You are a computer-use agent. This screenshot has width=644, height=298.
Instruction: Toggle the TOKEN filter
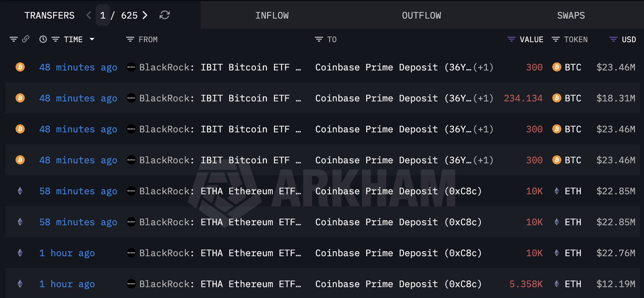[x=556, y=39]
